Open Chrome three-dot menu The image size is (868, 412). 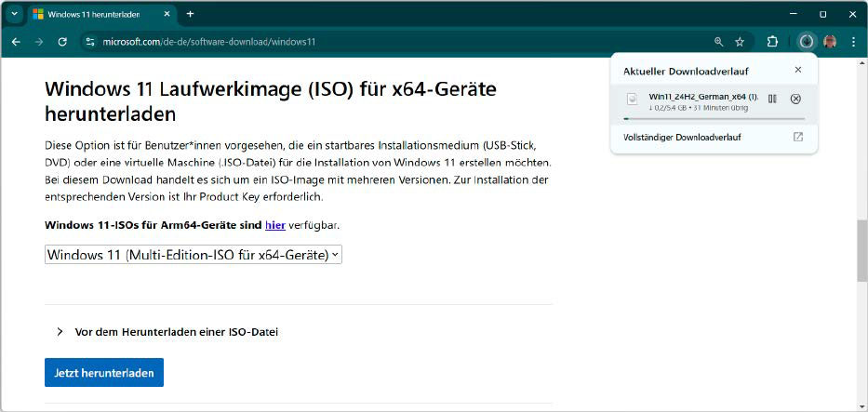[853, 42]
